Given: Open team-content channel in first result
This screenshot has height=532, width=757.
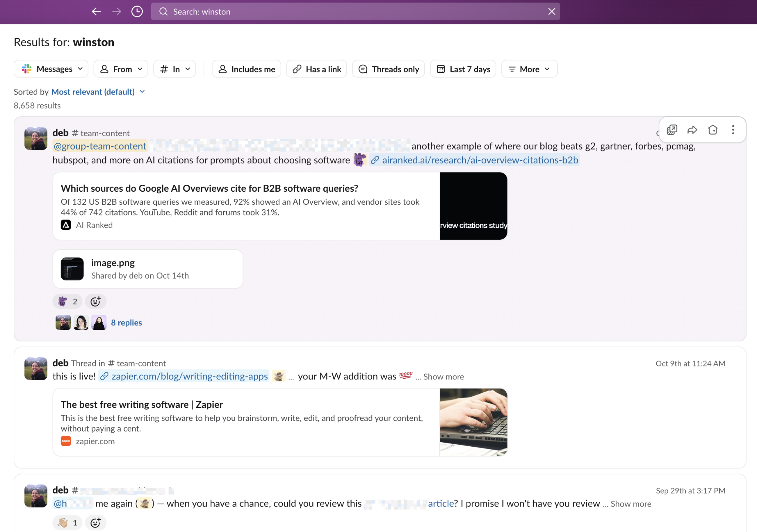Looking at the screenshot, I should pos(101,133).
